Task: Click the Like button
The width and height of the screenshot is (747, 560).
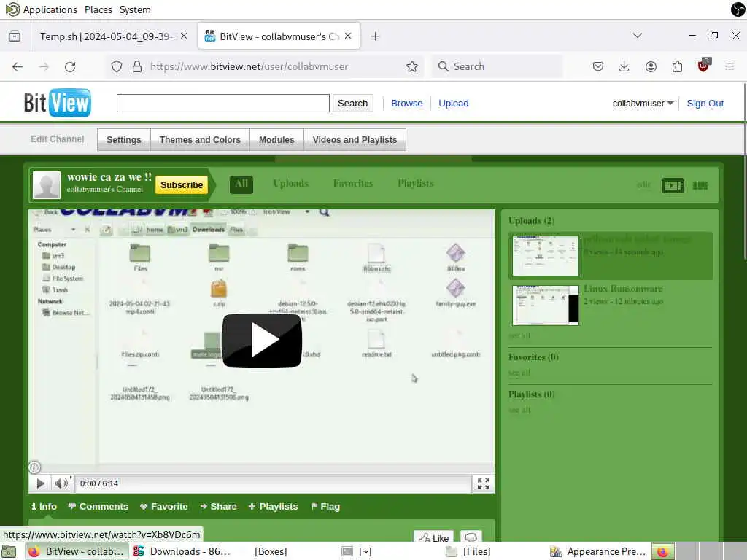Action: pyautogui.click(x=433, y=537)
